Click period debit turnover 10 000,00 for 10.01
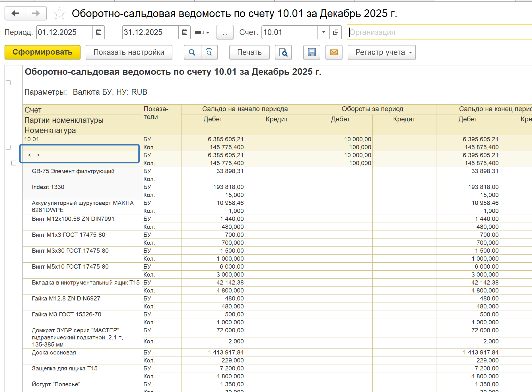 (x=341, y=139)
